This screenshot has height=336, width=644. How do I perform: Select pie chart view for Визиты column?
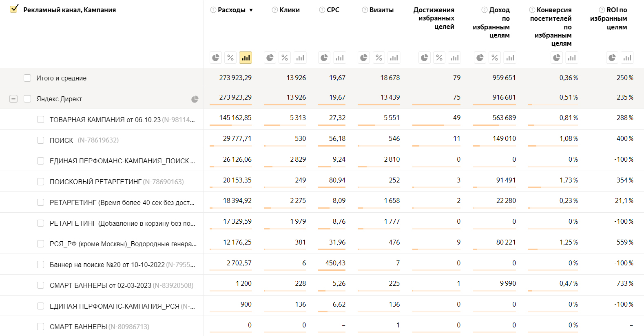pos(364,58)
